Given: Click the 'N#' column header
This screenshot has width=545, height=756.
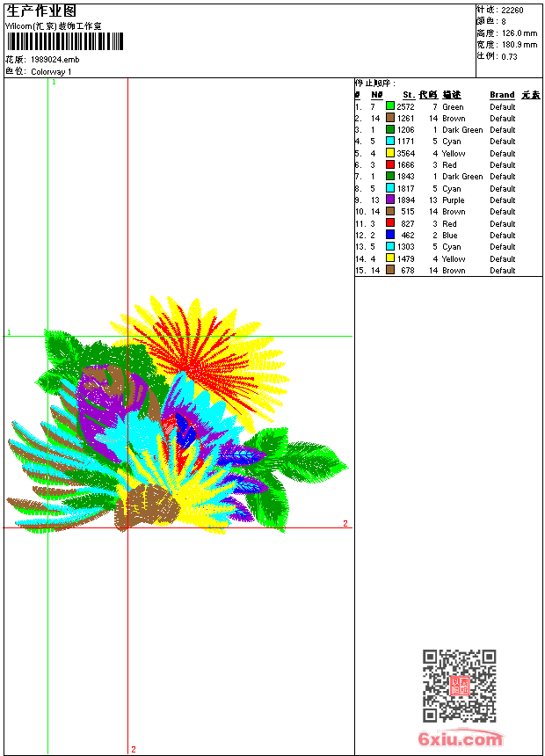Looking at the screenshot, I should tap(377, 95).
